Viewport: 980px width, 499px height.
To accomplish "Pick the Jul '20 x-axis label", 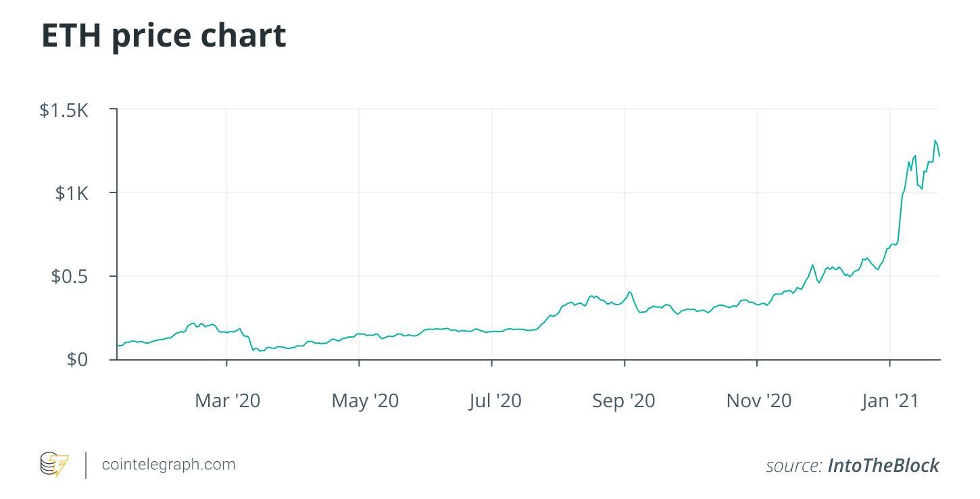I will (495, 401).
